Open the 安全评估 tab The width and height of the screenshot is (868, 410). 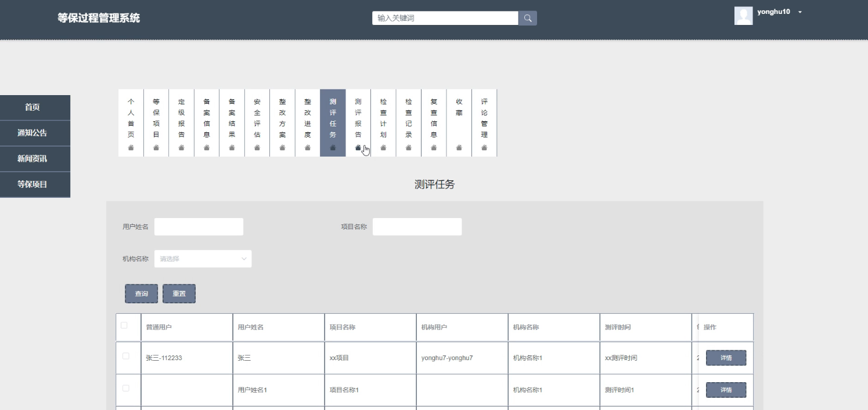coord(257,123)
